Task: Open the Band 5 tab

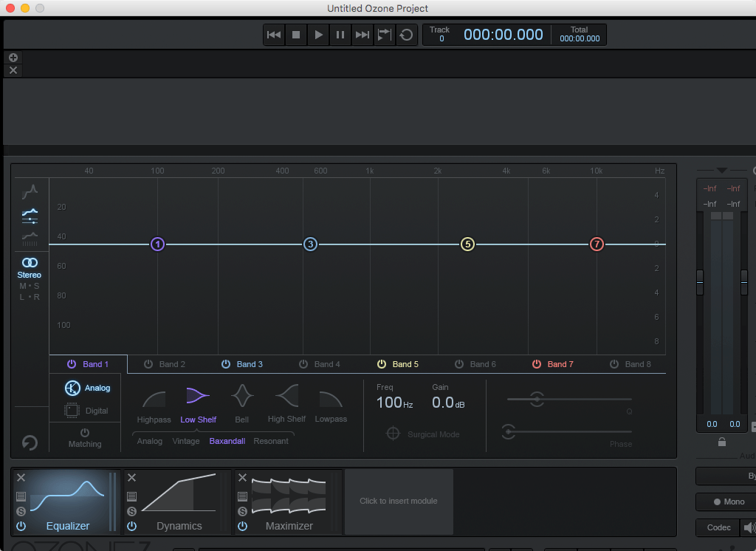Action: pos(405,364)
